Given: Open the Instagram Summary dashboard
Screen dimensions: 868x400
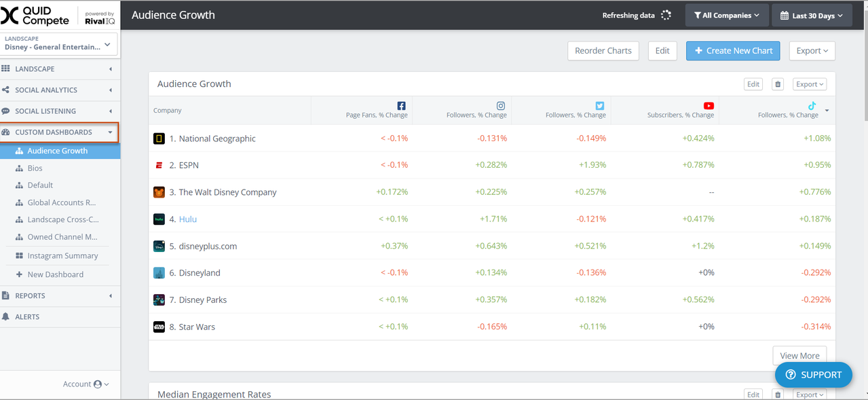Looking at the screenshot, I should click(62, 256).
